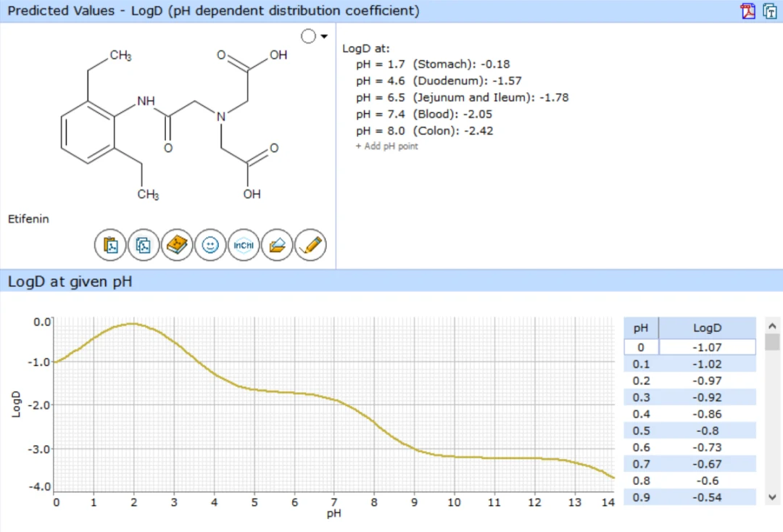Click the Jejunum and Ileum LogD line
This screenshot has width=783, height=532.
(463, 98)
